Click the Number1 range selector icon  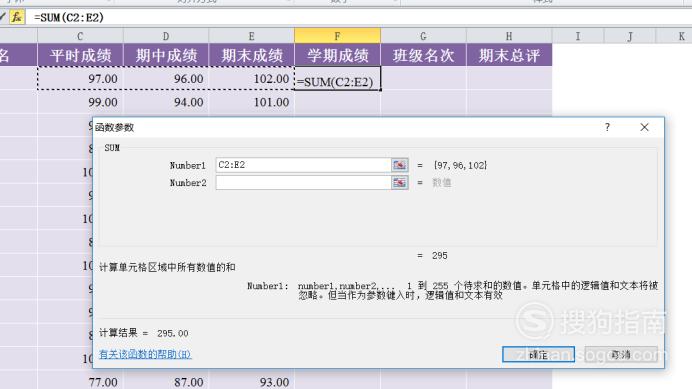399,165
